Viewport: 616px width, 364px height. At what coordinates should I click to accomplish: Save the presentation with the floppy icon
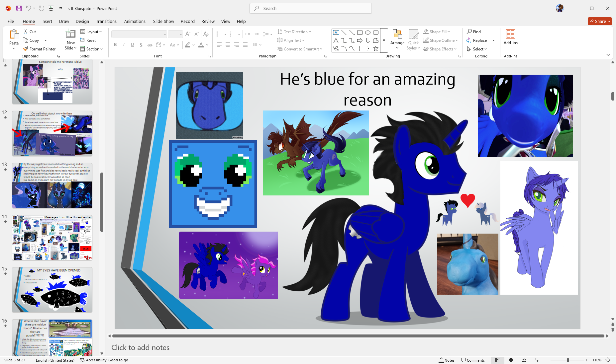click(19, 8)
